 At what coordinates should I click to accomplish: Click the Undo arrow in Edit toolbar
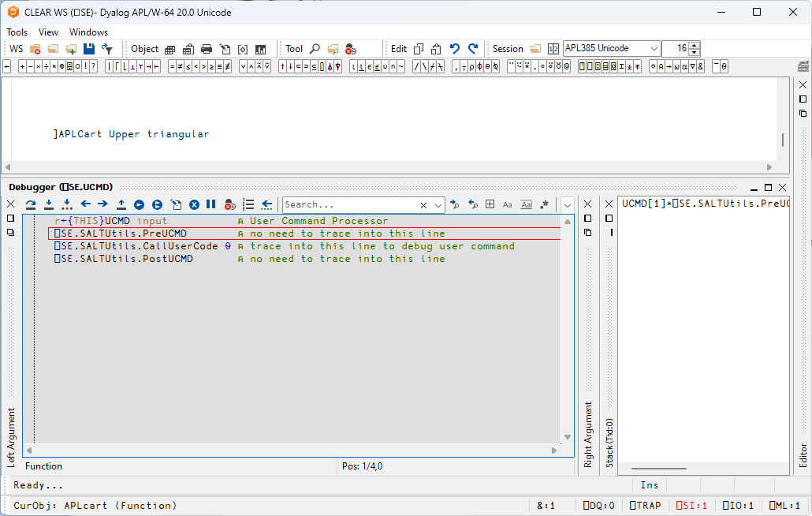point(455,49)
